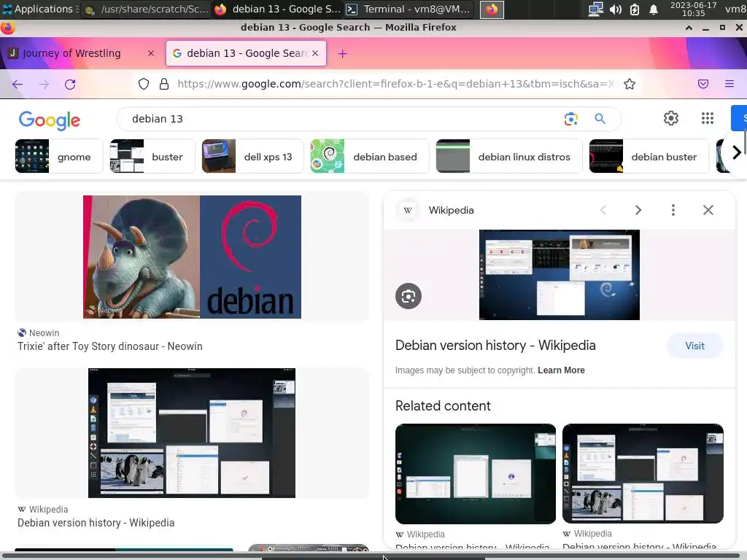Click the Visit button
747x560 pixels.
[694, 346]
